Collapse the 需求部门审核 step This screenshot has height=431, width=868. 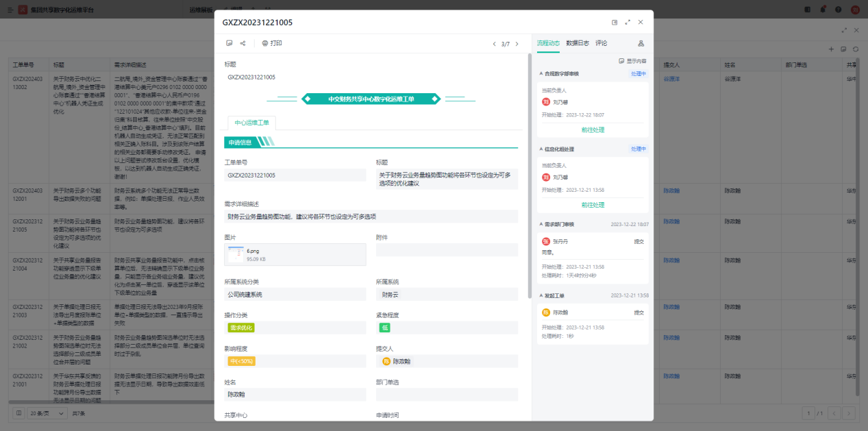(x=541, y=224)
